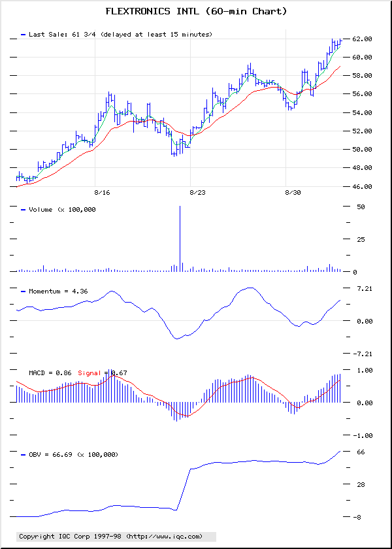Screen dimensions: 392x549
Task: Click the MACD = 0.86 label
Action: [52, 373]
